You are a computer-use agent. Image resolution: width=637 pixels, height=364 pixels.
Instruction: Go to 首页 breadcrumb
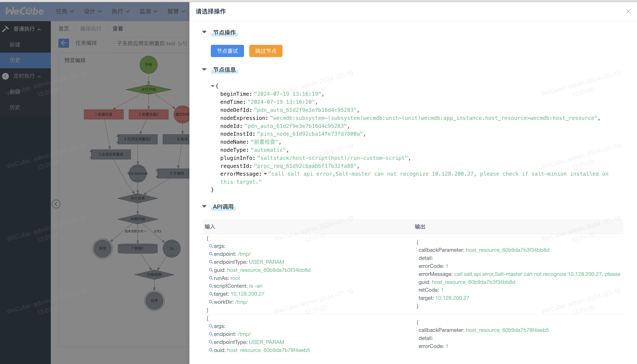[x=63, y=29]
